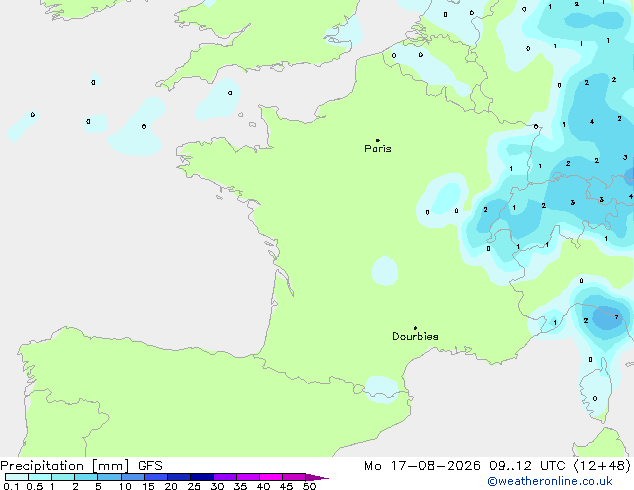Click the 'GFS' model label

click(x=150, y=466)
